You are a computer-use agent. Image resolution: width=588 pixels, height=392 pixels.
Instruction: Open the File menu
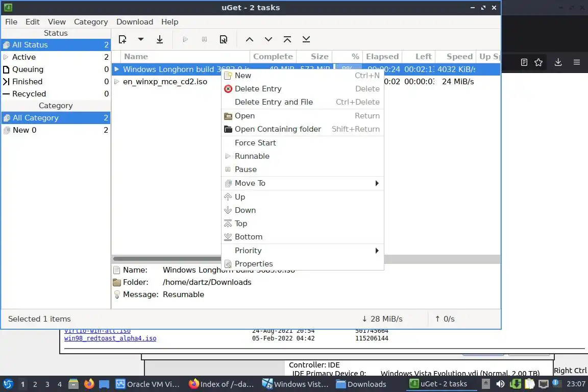point(11,22)
